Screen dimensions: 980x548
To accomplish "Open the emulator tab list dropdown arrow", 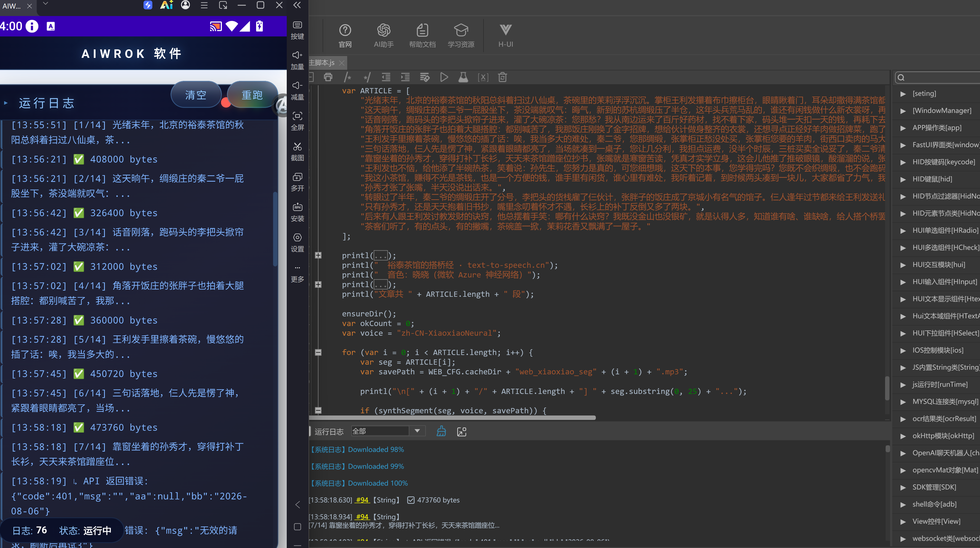I will (x=45, y=3).
